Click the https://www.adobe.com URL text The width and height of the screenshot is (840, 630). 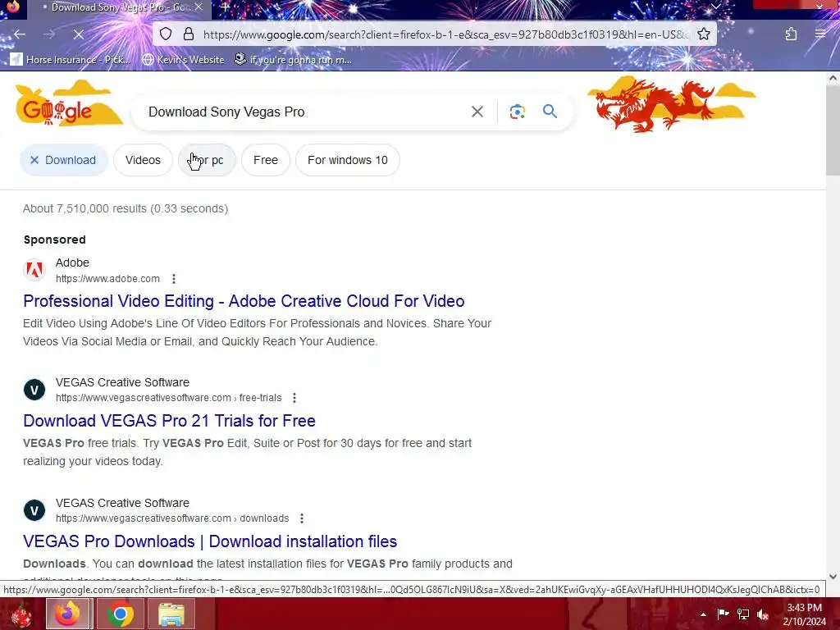107,279
